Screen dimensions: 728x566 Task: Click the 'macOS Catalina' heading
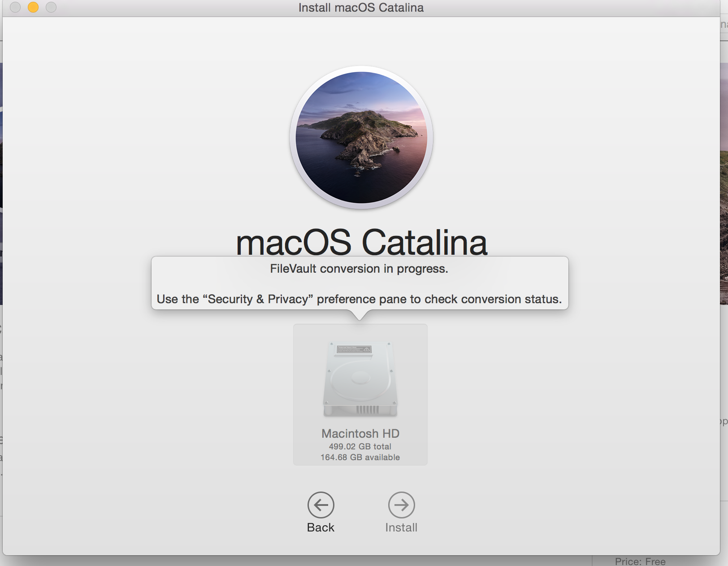pyautogui.click(x=361, y=242)
